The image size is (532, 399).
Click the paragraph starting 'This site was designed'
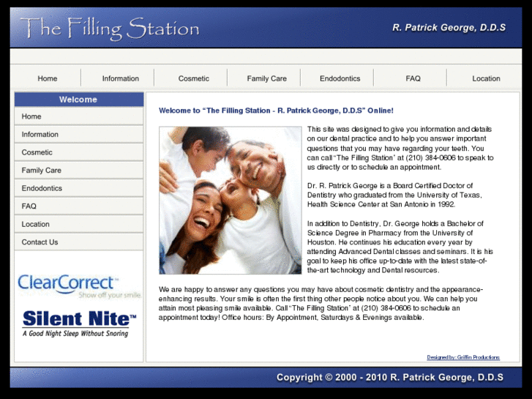400,148
